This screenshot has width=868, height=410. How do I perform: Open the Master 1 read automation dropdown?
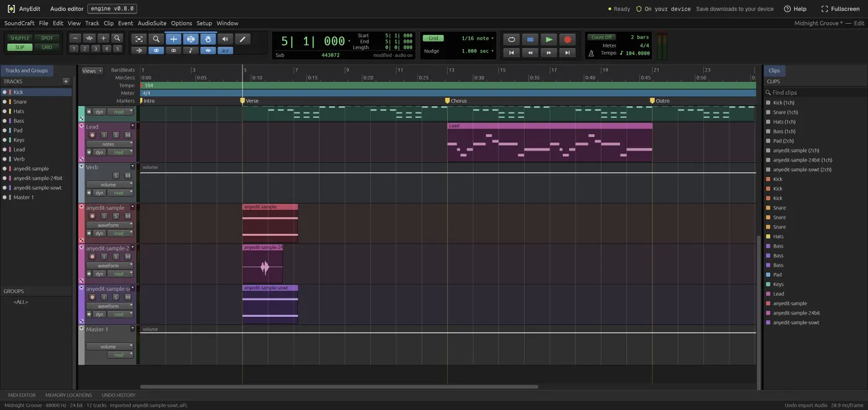point(120,355)
